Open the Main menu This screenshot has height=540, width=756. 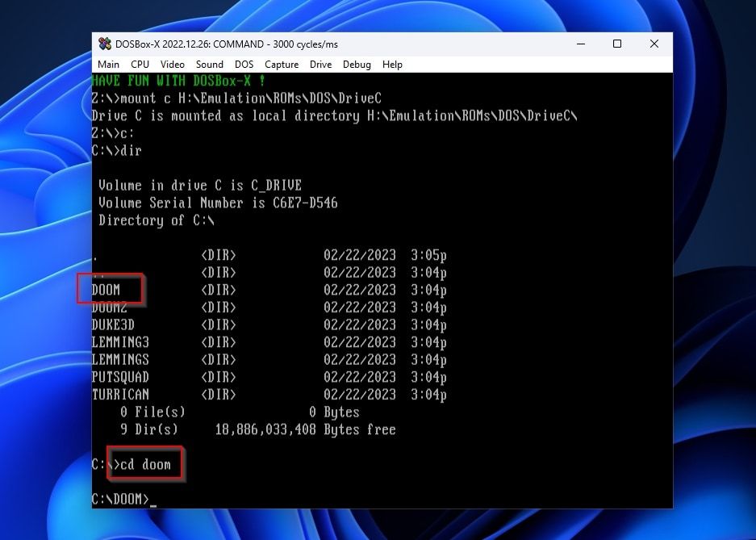pyautogui.click(x=108, y=65)
